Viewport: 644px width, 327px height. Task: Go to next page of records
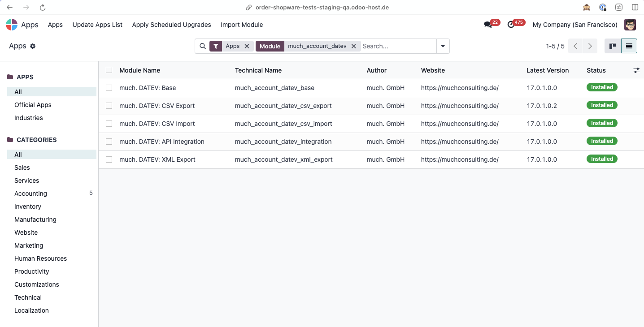click(590, 46)
